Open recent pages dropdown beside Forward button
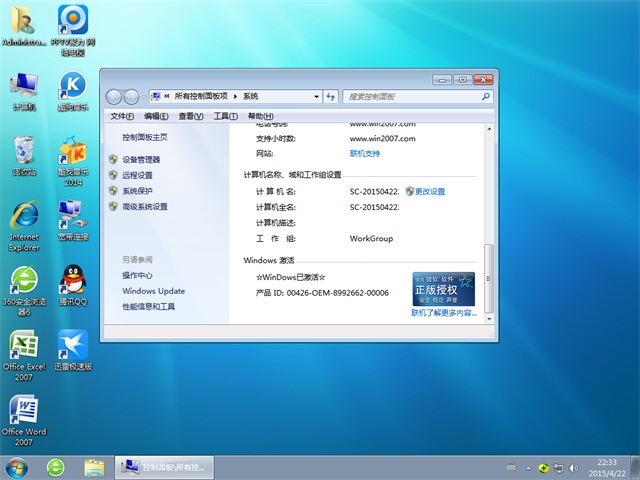 pyautogui.click(x=142, y=97)
